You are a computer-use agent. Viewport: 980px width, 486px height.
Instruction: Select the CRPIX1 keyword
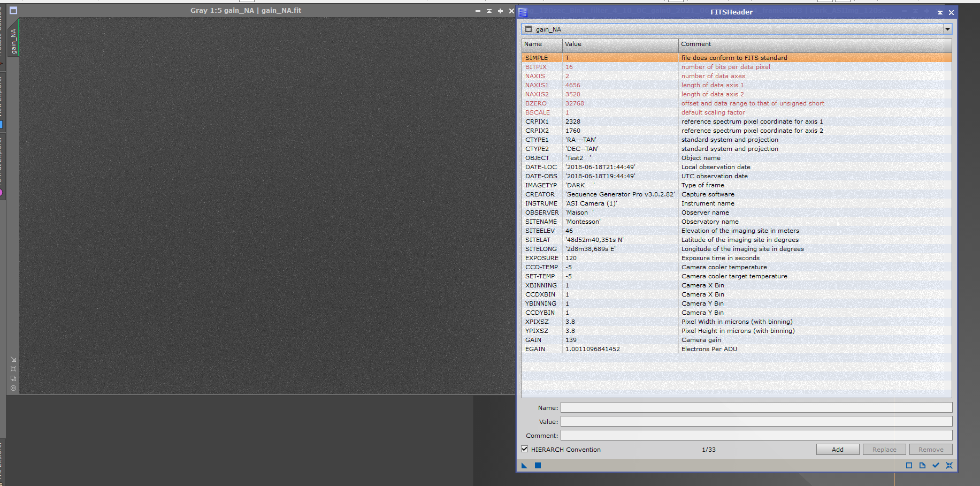tap(537, 122)
